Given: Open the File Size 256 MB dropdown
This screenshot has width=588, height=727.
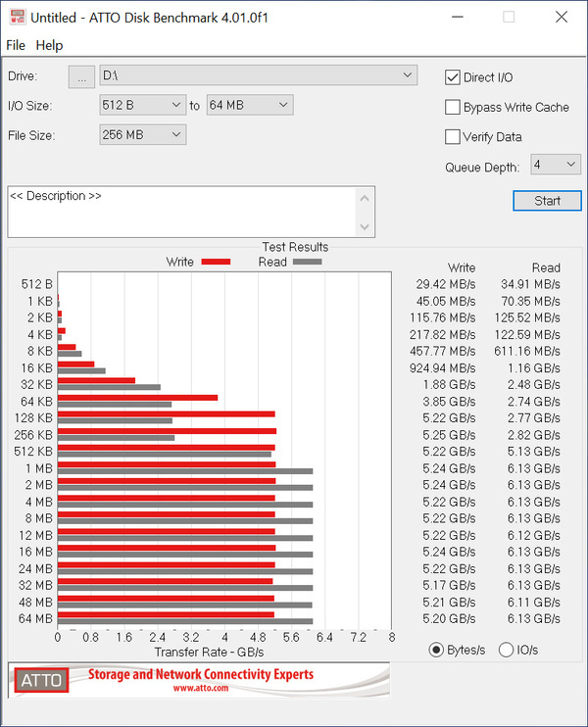Looking at the screenshot, I should 142,135.
